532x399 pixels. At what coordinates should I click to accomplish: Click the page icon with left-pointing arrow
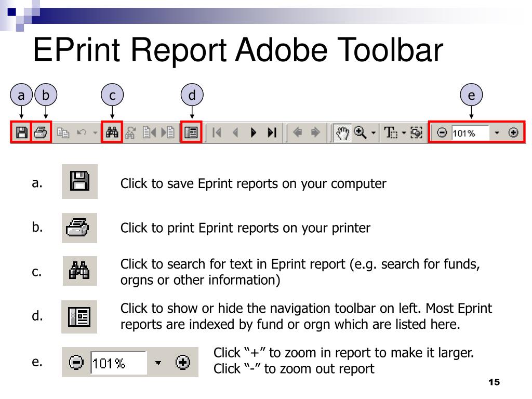point(150,132)
